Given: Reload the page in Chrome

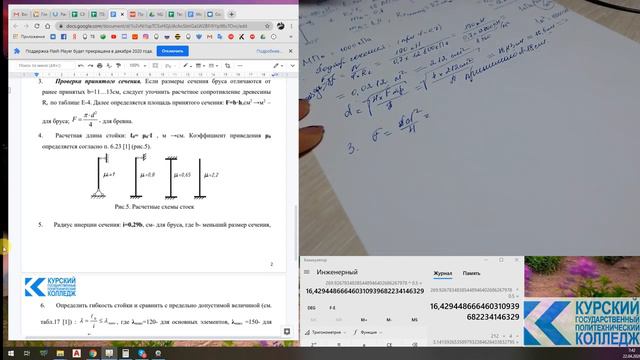Looking at the screenshot, I should coord(36,26).
